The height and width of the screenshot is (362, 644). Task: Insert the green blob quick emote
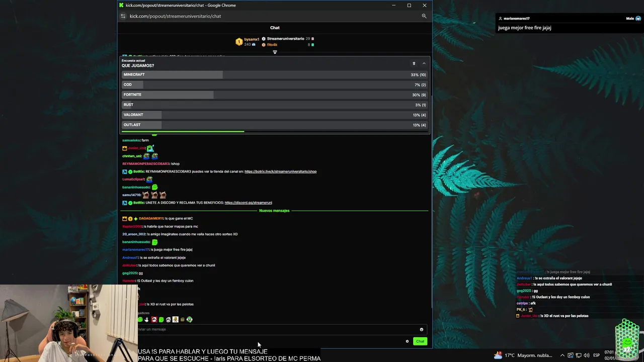pos(161,319)
